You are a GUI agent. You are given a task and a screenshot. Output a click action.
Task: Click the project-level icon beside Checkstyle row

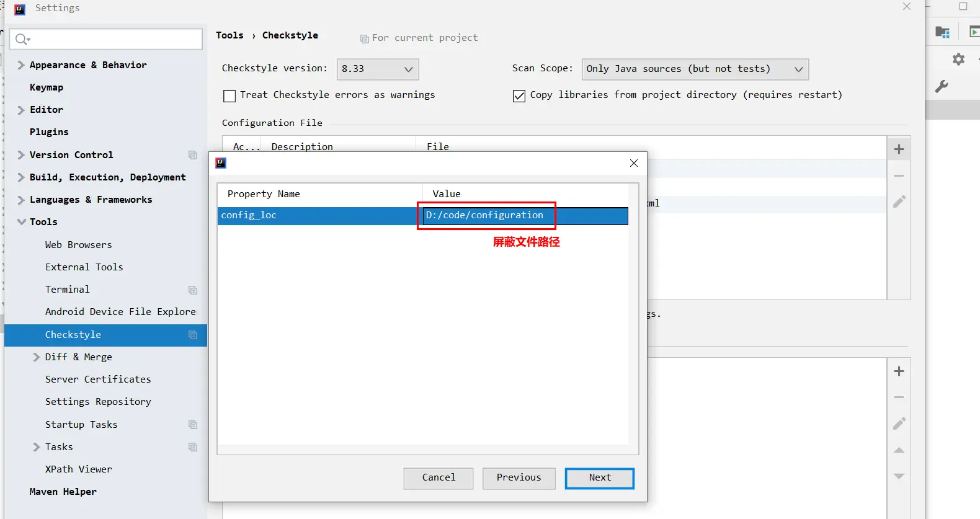pos(193,335)
